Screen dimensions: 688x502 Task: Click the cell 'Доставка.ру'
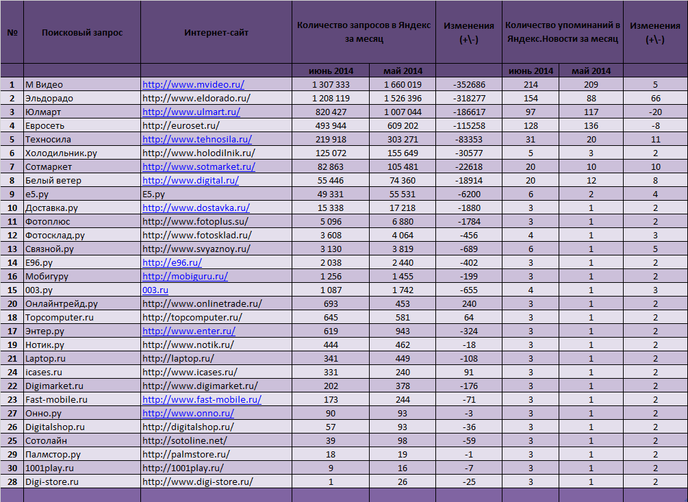click(82, 208)
